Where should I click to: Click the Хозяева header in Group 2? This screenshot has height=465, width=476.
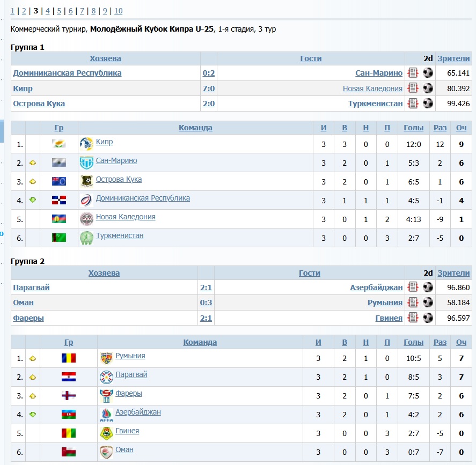tap(104, 273)
